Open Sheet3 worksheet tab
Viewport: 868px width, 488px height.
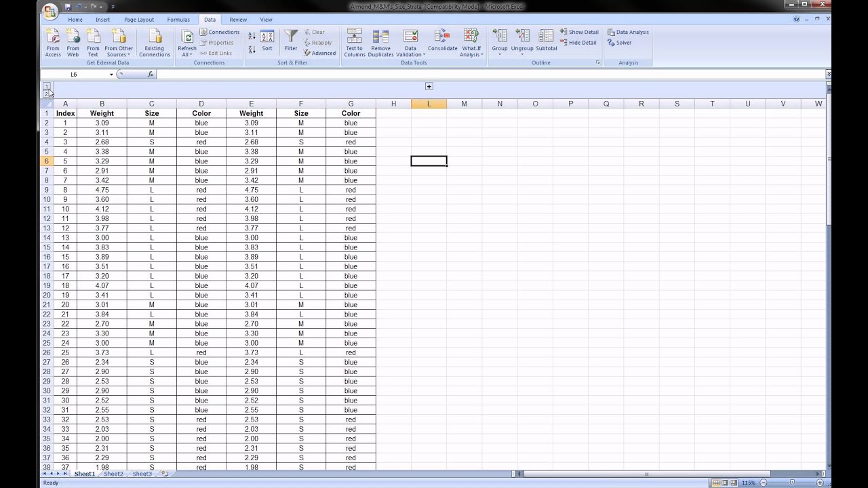142,474
